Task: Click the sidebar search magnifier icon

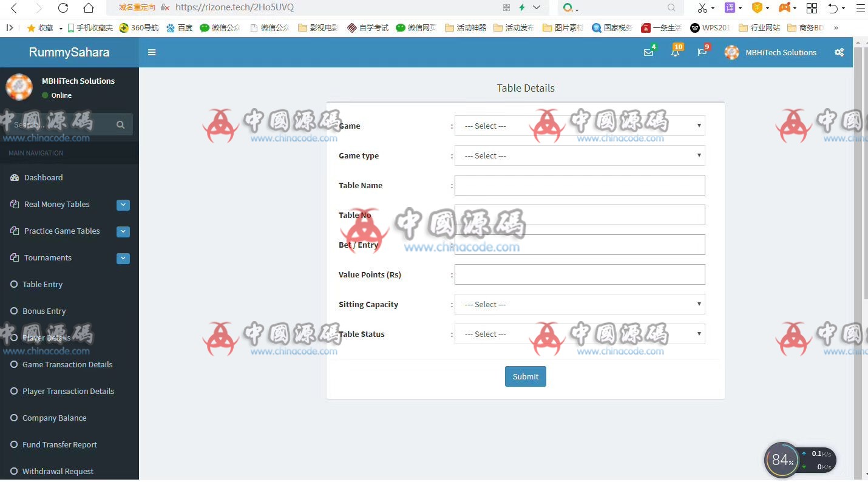Action: 120,124
